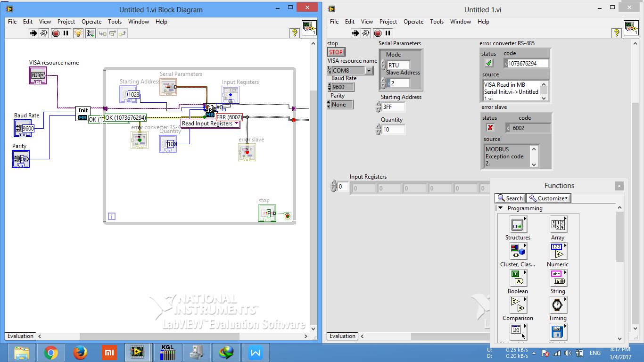
Task: Click the Quantity stepper arrows
Action: [379, 129]
